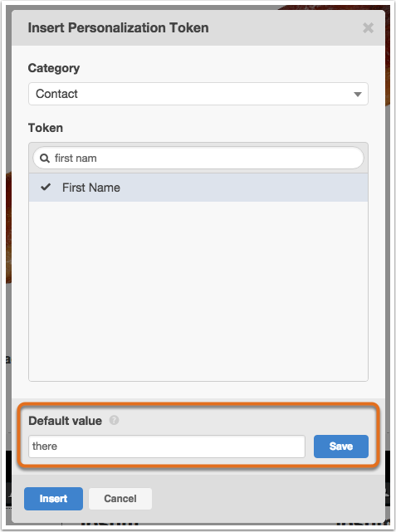Click the 'first nam' search text

pyautogui.click(x=76, y=159)
